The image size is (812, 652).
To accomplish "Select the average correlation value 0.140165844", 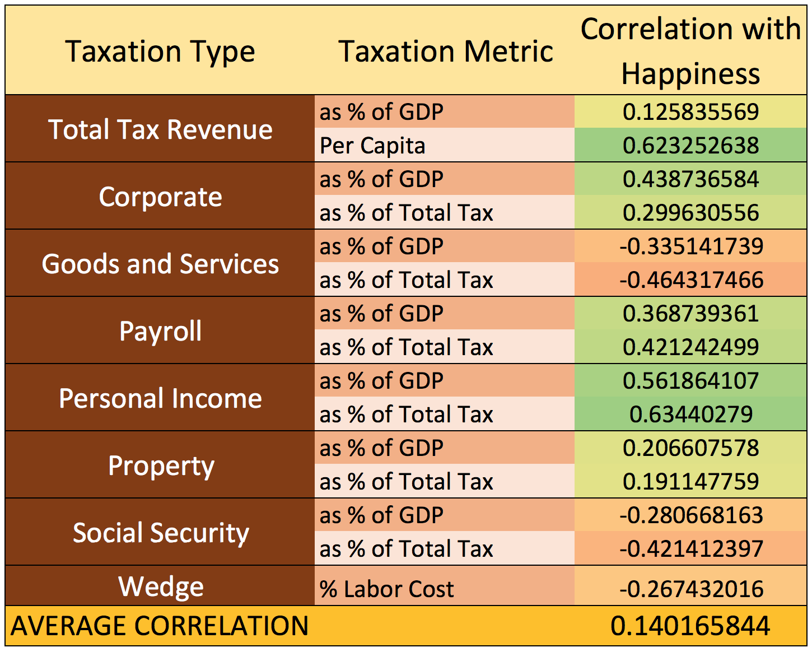I will tap(690, 626).
